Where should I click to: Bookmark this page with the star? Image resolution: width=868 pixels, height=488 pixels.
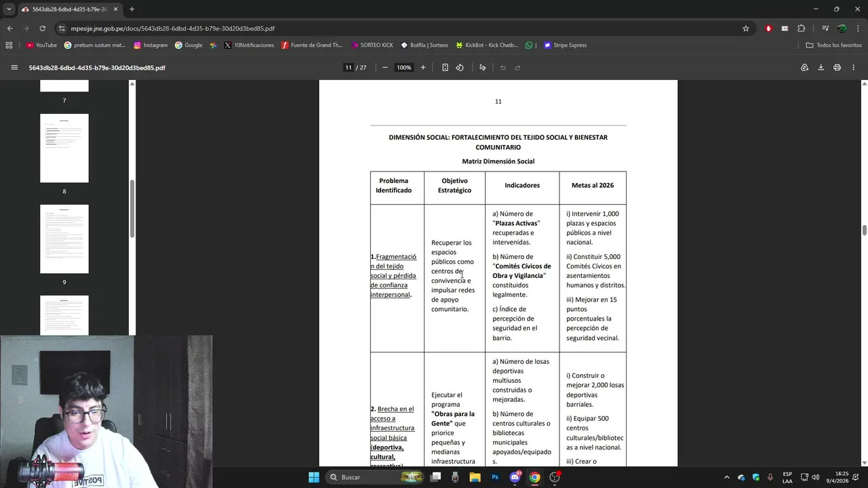[x=746, y=28]
